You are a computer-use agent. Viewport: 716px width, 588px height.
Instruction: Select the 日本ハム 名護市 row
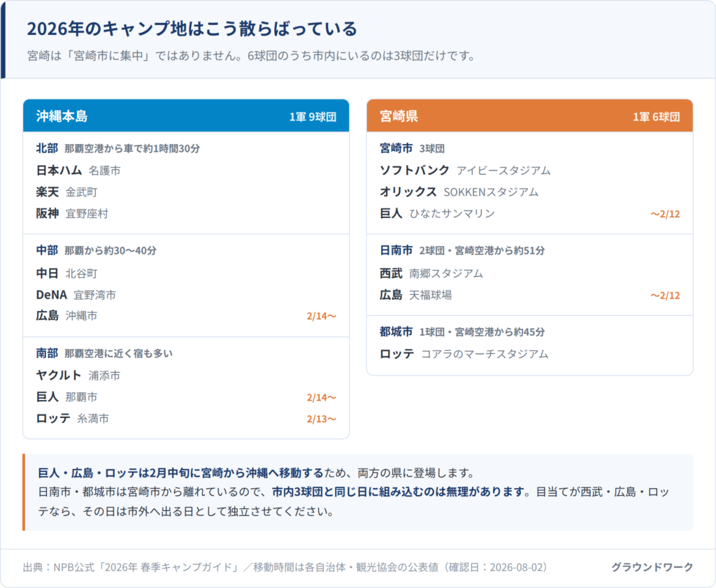pyautogui.click(x=186, y=171)
